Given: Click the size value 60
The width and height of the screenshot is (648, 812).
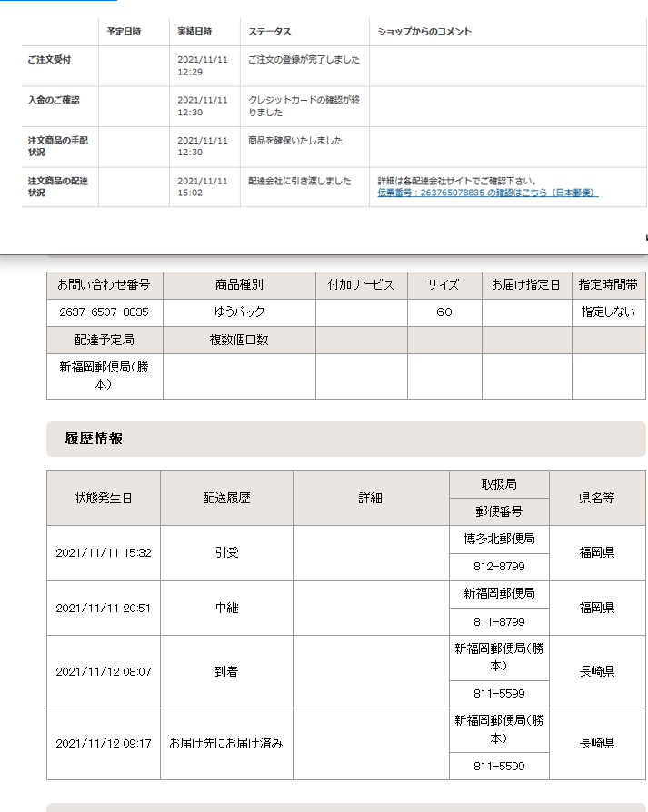Looking at the screenshot, I should point(444,312).
